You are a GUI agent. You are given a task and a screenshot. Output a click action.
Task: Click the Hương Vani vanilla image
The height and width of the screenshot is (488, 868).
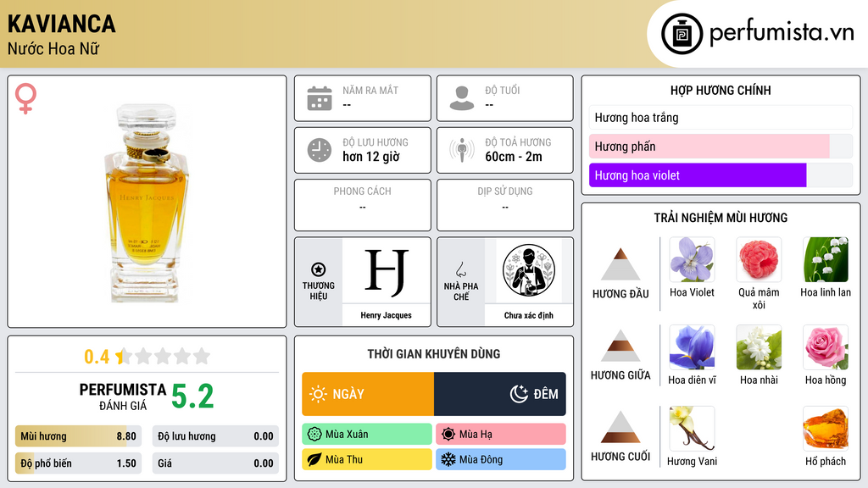pos(692,428)
